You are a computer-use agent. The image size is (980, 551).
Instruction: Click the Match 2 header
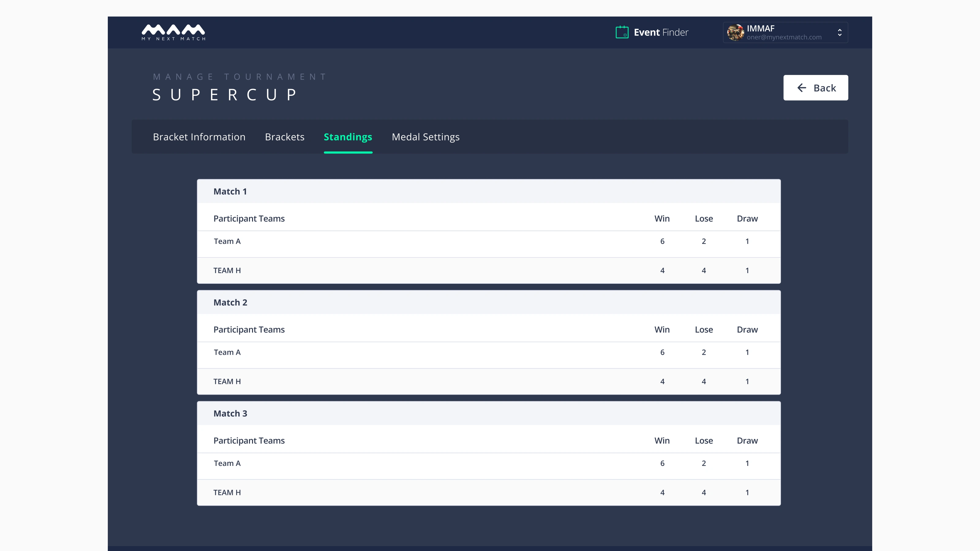coord(489,302)
